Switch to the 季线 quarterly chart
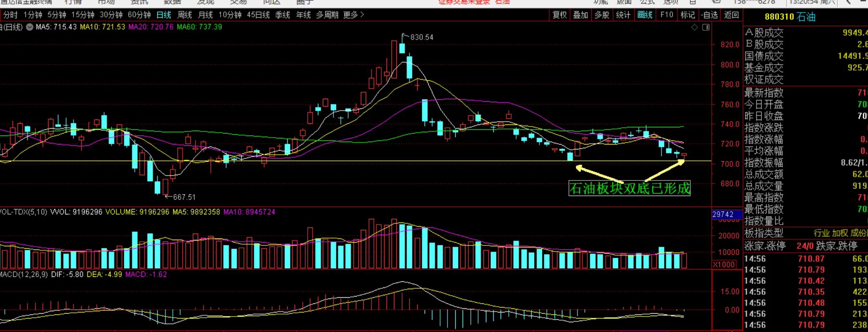 point(282,15)
